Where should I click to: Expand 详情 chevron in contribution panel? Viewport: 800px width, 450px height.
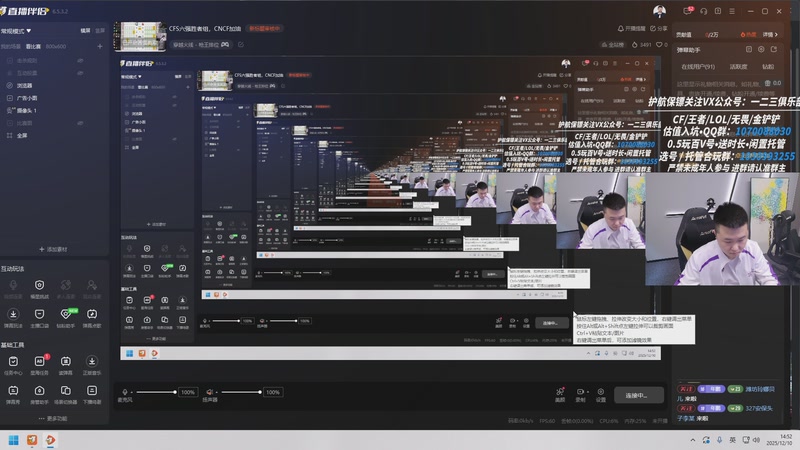(770, 35)
